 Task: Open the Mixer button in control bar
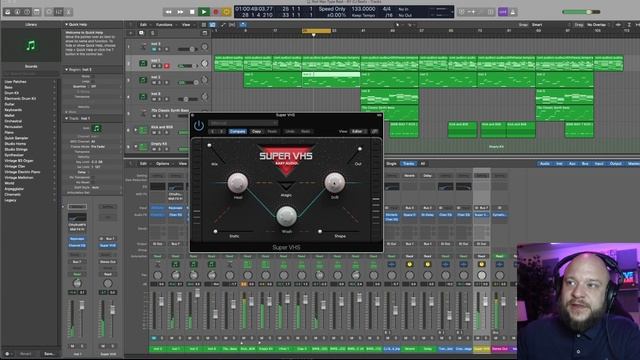point(59,12)
